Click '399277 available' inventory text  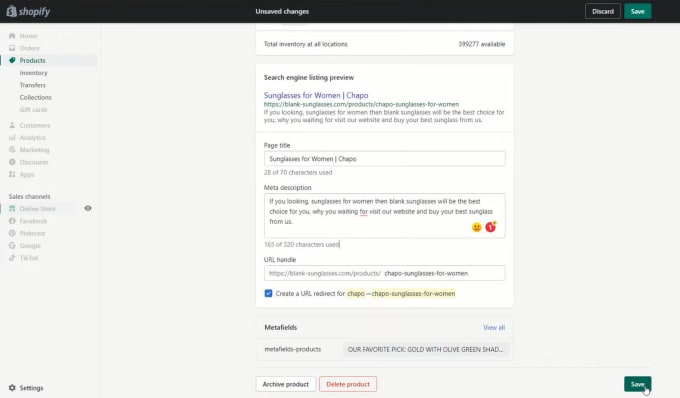point(481,44)
